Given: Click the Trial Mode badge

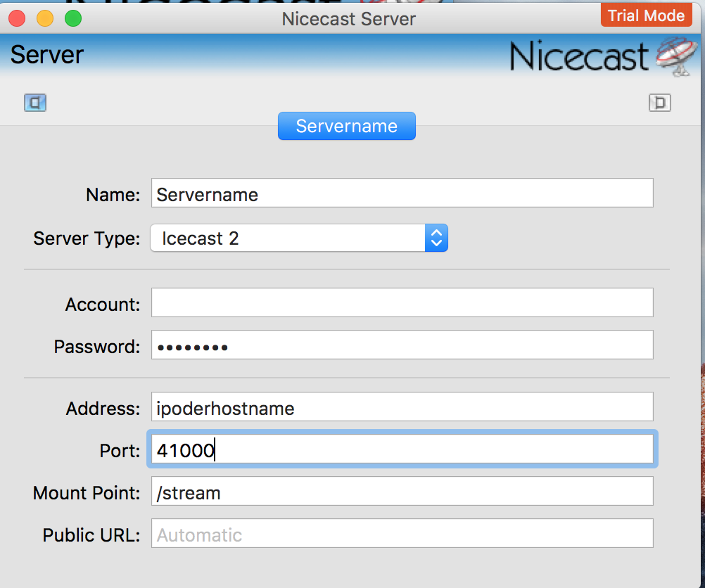Looking at the screenshot, I should (646, 15).
